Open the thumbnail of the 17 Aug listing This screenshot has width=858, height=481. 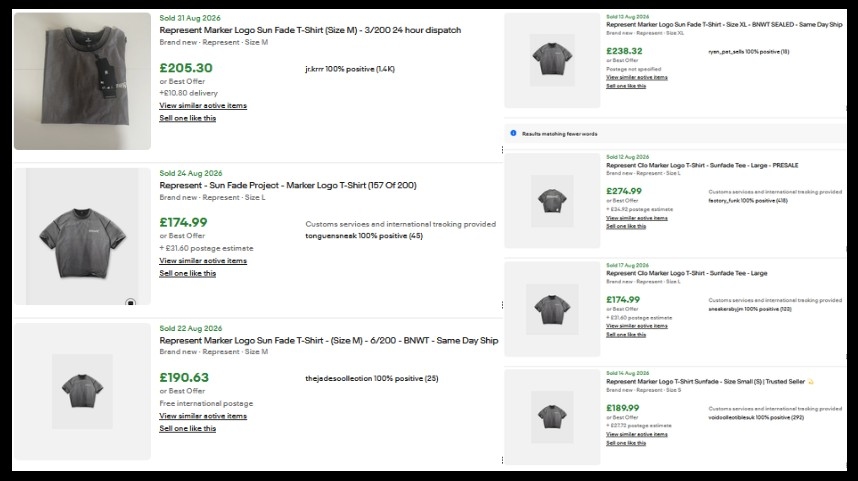tap(552, 309)
